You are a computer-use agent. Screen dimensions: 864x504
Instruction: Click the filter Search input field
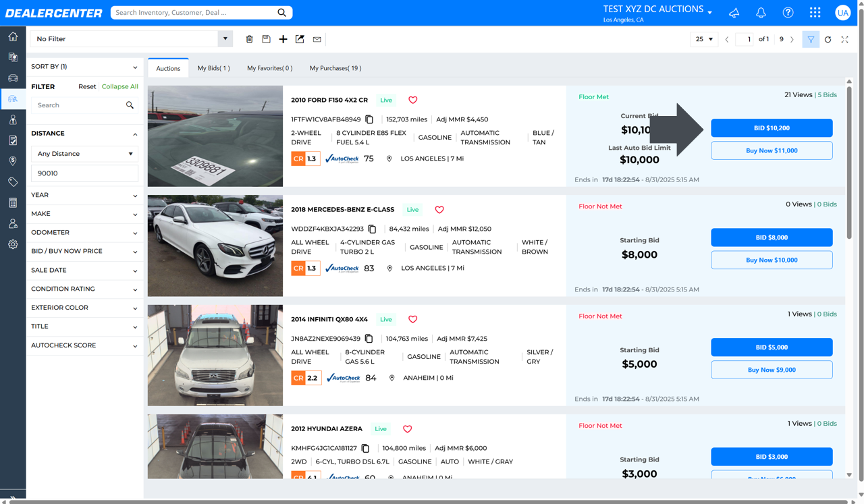(x=84, y=105)
